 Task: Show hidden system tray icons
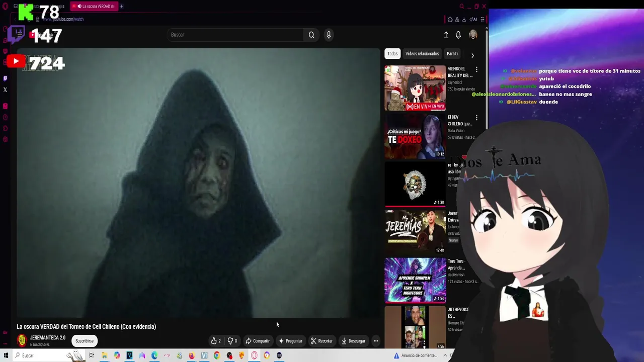click(x=445, y=355)
